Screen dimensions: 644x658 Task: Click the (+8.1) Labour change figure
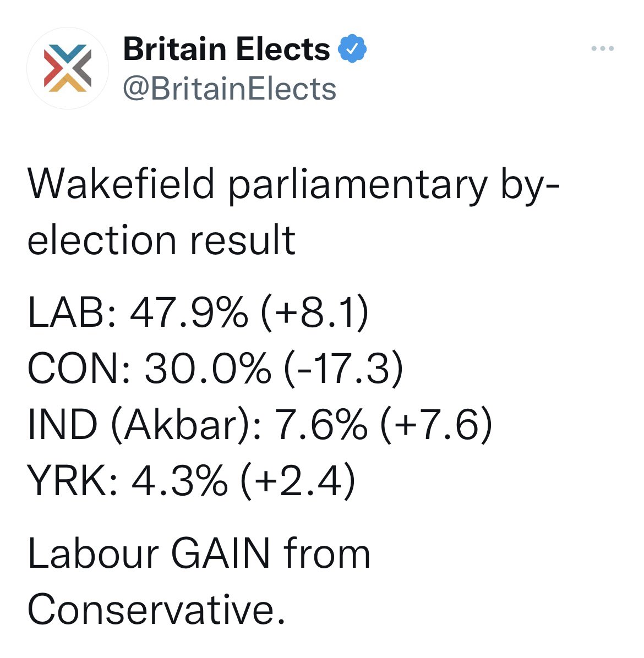315,312
